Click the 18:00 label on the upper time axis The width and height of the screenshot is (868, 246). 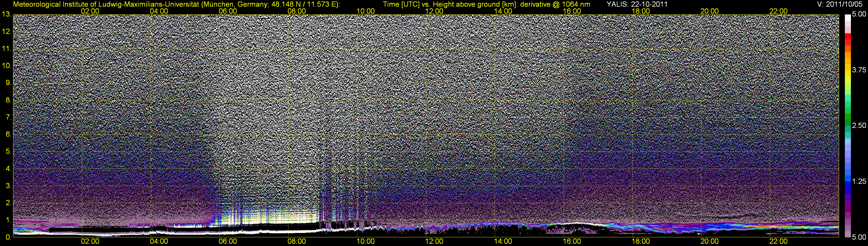coord(641,11)
